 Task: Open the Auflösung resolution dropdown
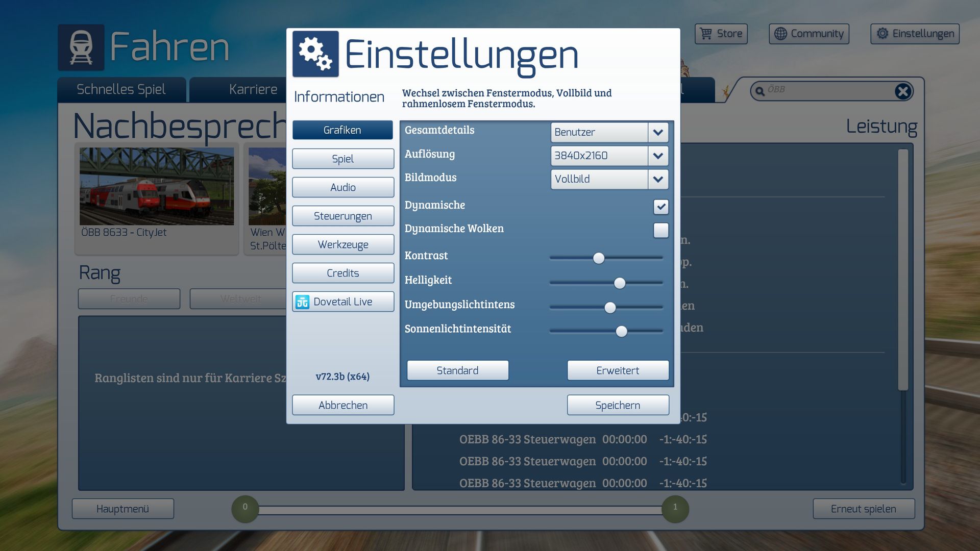[x=658, y=156]
